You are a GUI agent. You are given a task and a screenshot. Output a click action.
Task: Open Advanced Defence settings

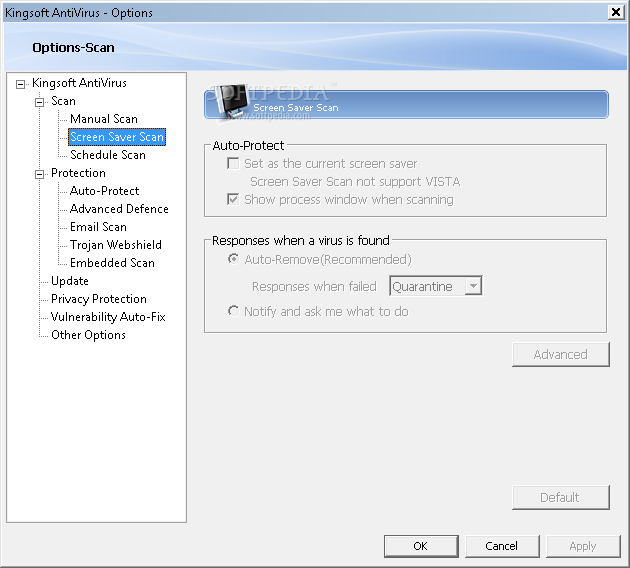[119, 209]
